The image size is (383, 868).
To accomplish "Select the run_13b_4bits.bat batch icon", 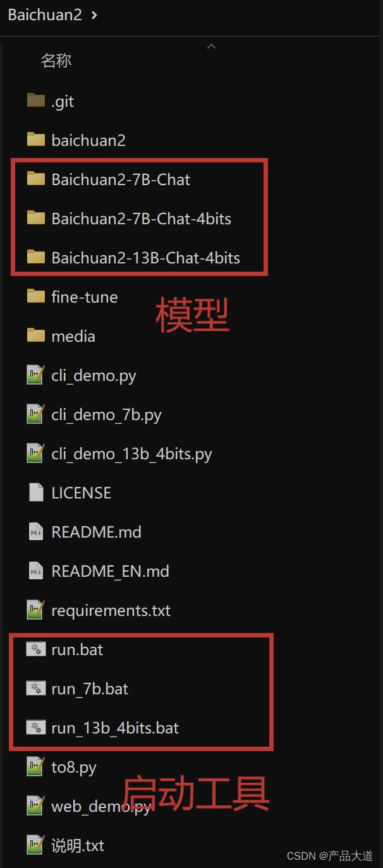I will (x=35, y=727).
